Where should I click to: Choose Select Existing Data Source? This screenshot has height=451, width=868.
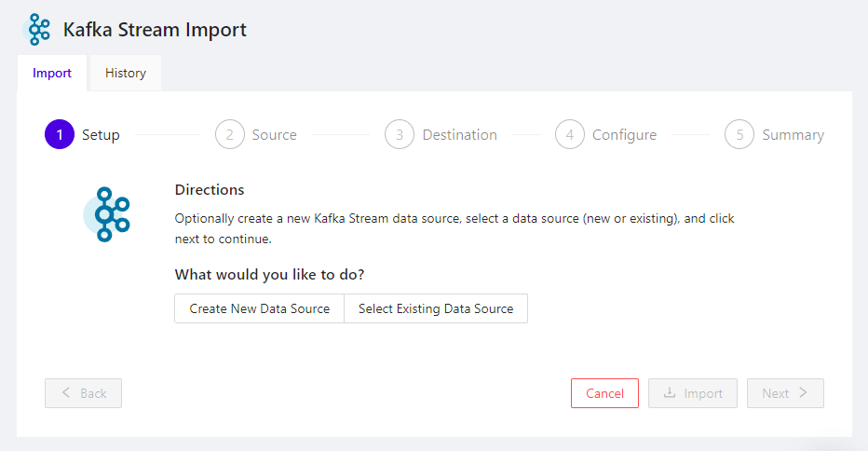(x=436, y=308)
